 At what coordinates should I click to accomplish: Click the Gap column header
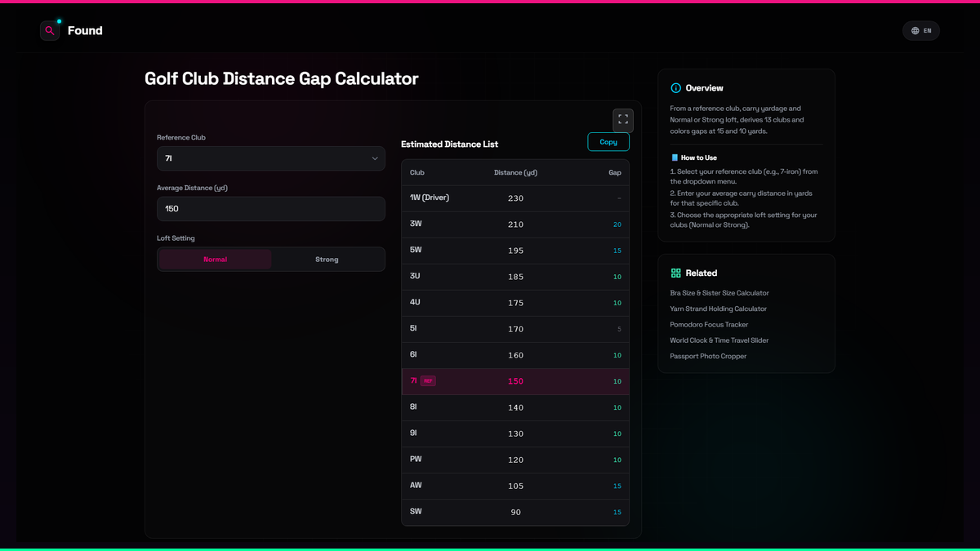pos(615,173)
